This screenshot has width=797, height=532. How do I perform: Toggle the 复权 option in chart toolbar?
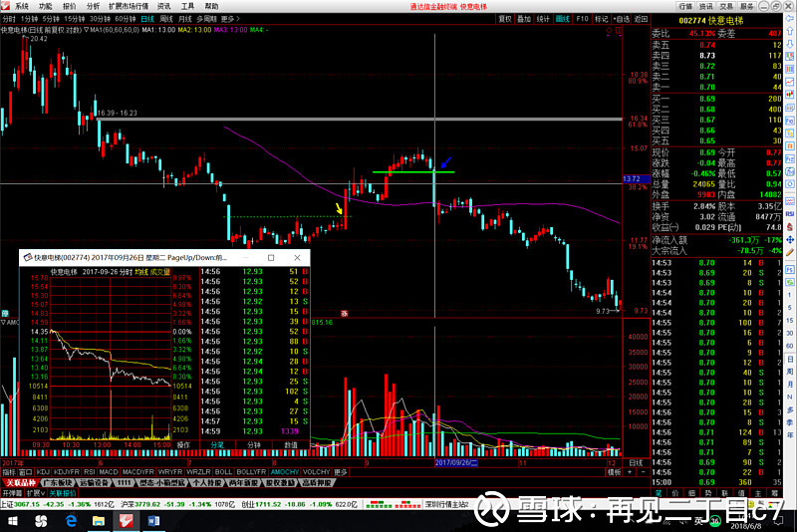(504, 18)
